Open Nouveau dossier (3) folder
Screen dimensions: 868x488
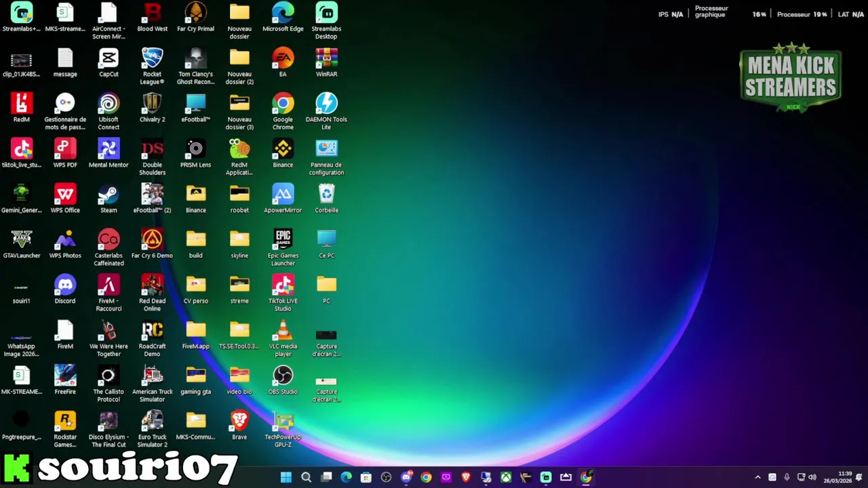(x=239, y=112)
